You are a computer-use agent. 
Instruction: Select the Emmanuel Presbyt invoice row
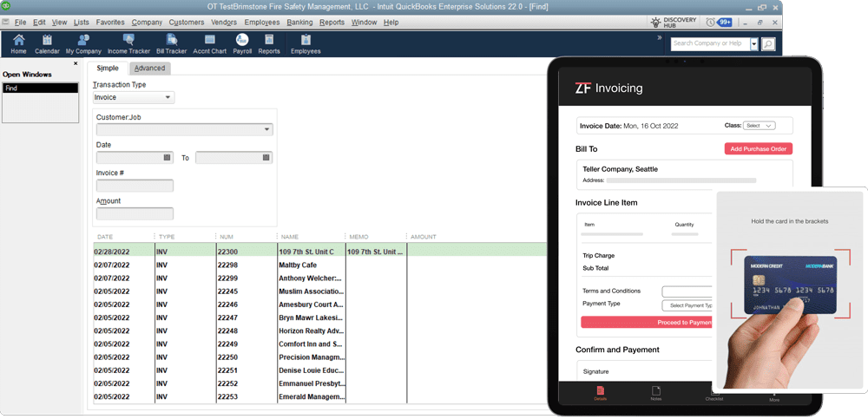tap(319, 383)
